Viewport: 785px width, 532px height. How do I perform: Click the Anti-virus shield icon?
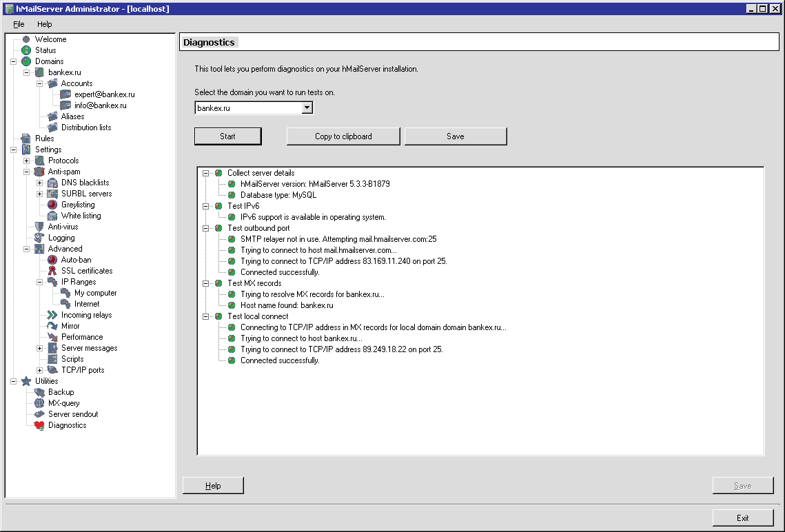click(x=39, y=226)
